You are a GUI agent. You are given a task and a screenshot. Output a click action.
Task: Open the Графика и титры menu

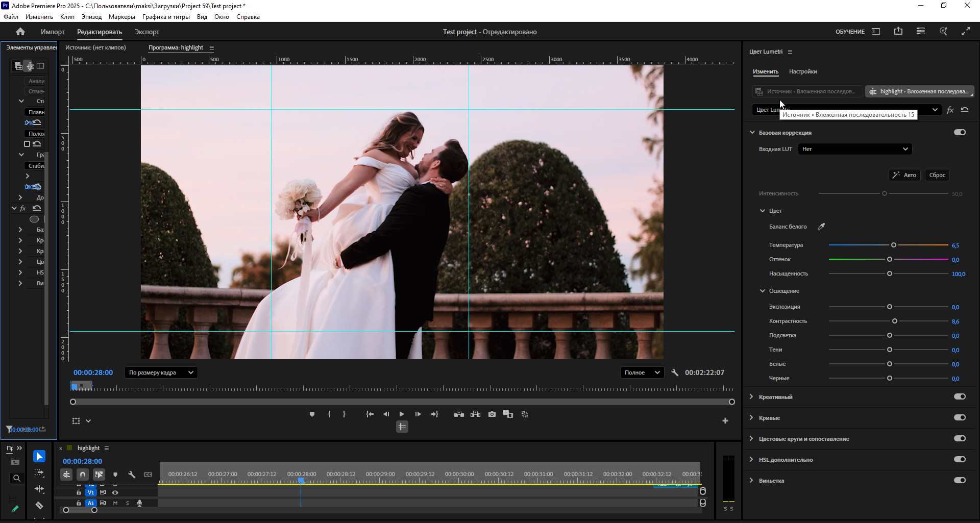pyautogui.click(x=166, y=17)
